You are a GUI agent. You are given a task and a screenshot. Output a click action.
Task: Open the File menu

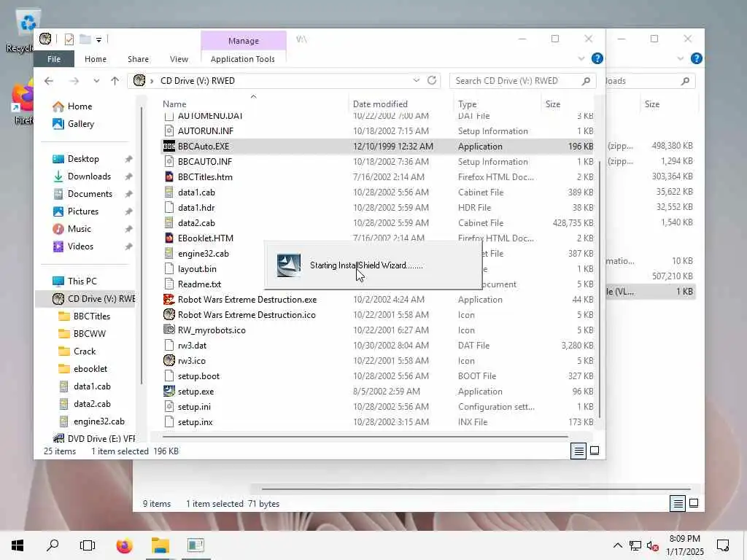click(54, 59)
